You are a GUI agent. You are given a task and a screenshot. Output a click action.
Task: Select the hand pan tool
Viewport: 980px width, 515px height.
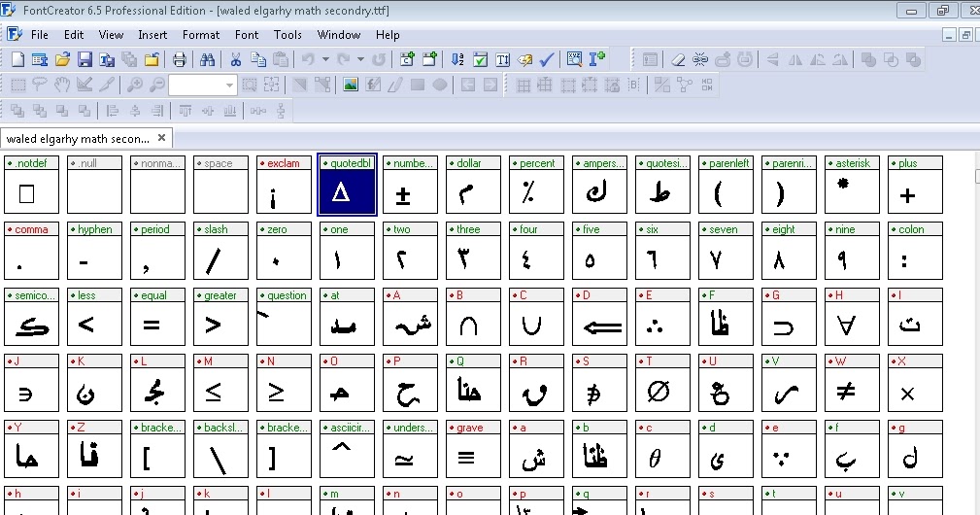tap(61, 85)
